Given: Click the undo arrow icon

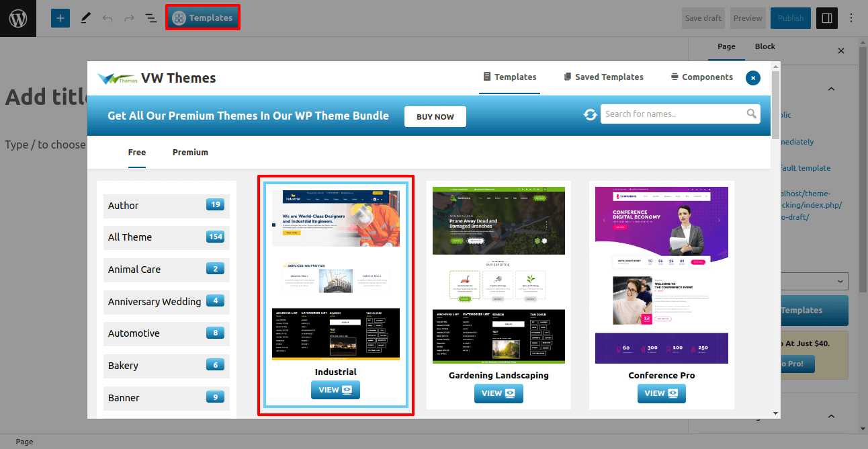Looking at the screenshot, I should pyautogui.click(x=107, y=18).
